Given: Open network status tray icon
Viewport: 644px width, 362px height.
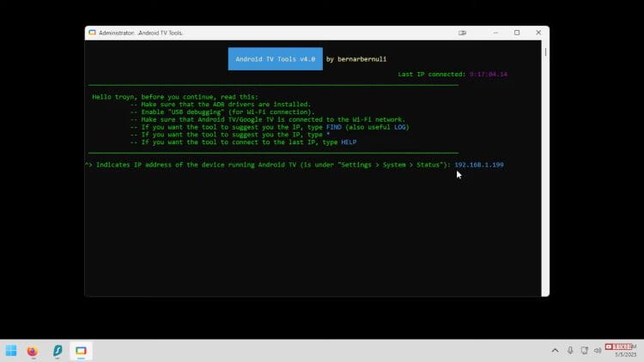Looking at the screenshot, I should pyautogui.click(x=584, y=350).
